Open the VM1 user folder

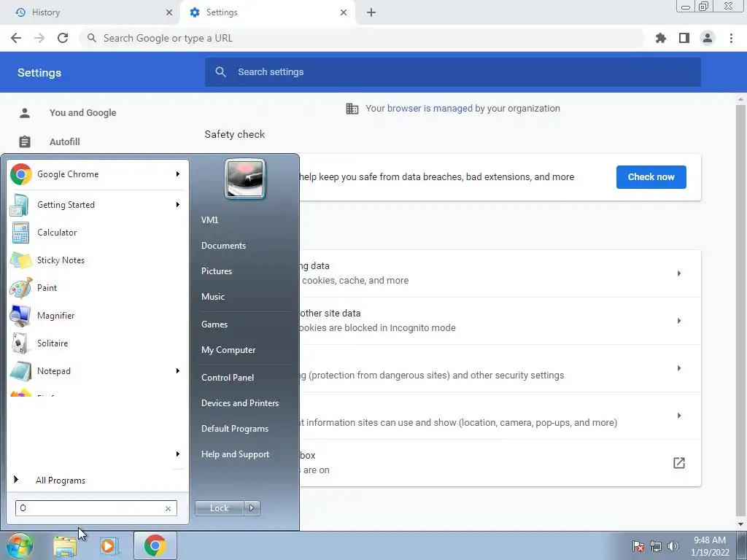click(209, 220)
